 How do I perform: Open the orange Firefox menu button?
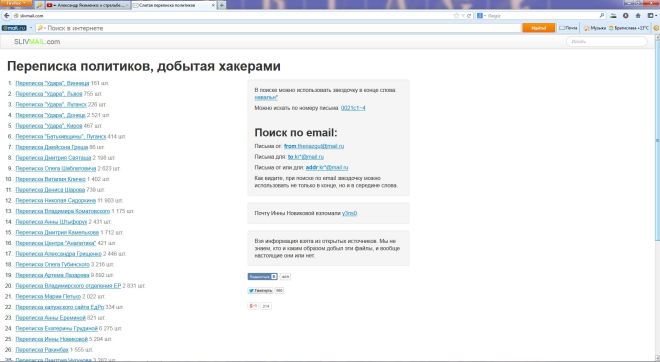pos(16,3)
